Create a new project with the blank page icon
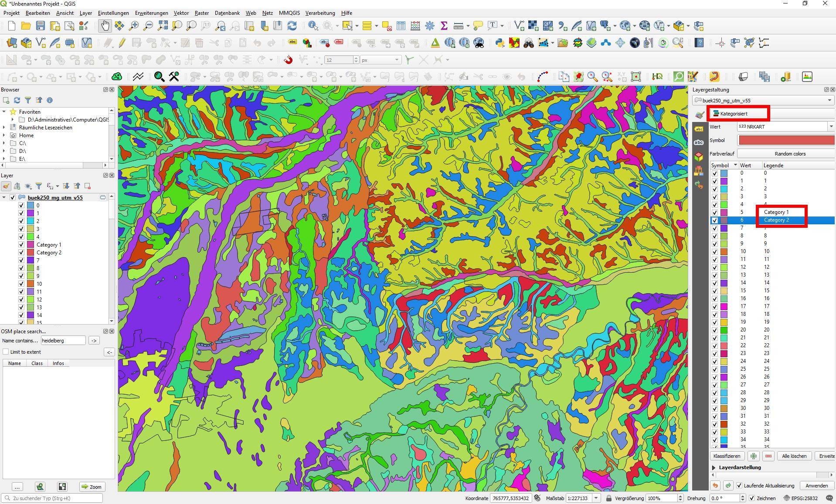This screenshot has width=836, height=504. [11, 26]
